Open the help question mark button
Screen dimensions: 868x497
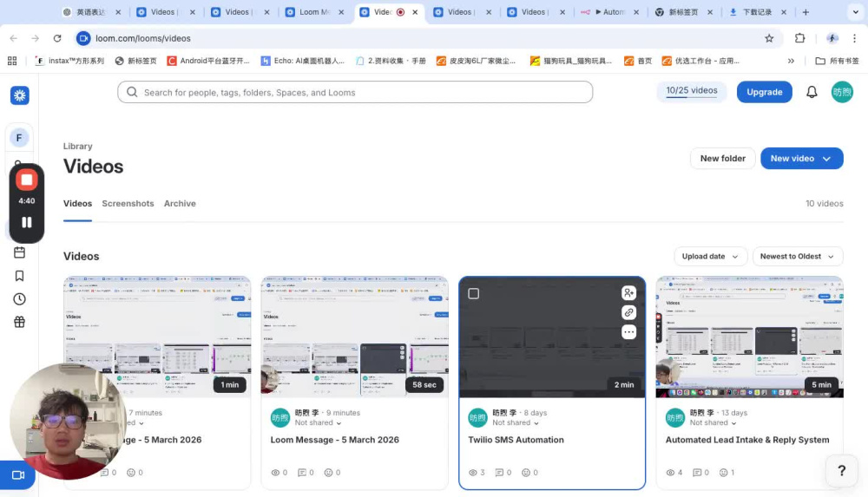(x=841, y=470)
